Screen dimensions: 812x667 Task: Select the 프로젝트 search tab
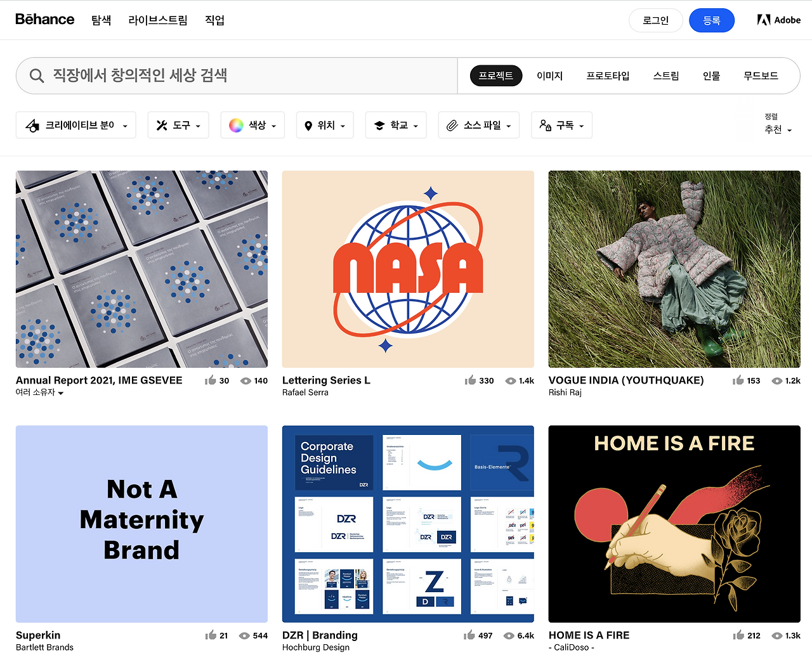tap(496, 75)
